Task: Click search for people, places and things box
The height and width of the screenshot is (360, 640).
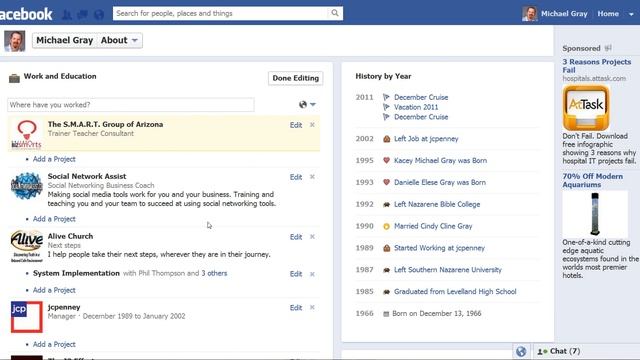Action: [220, 13]
